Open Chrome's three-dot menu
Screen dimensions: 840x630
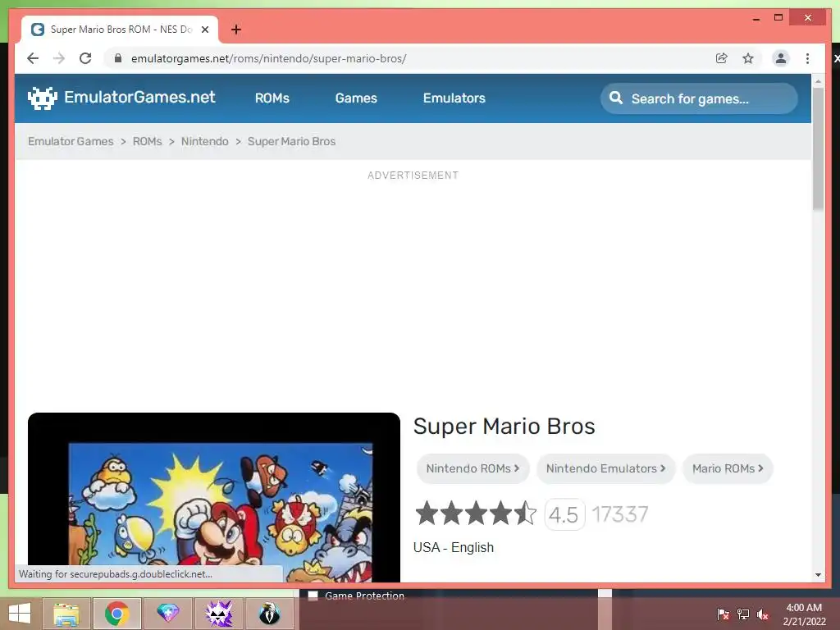pyautogui.click(x=807, y=58)
